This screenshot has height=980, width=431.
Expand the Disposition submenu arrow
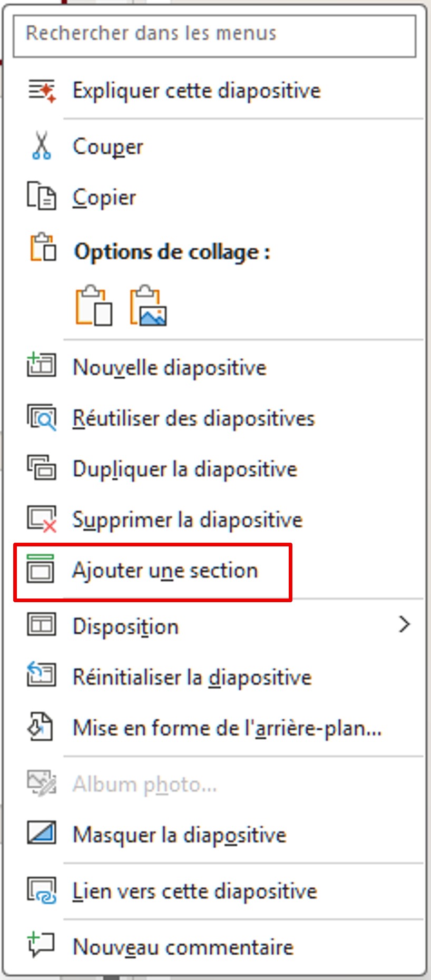[x=404, y=625]
